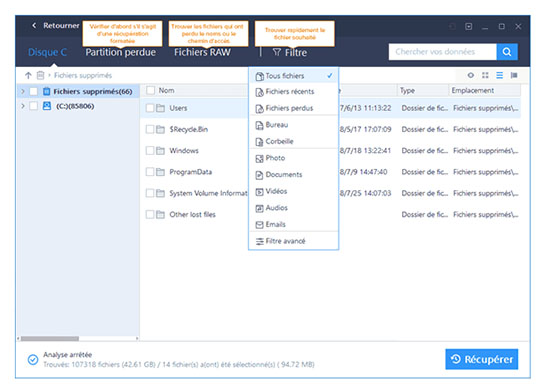Open the Filtre funnel icon

click(277, 52)
